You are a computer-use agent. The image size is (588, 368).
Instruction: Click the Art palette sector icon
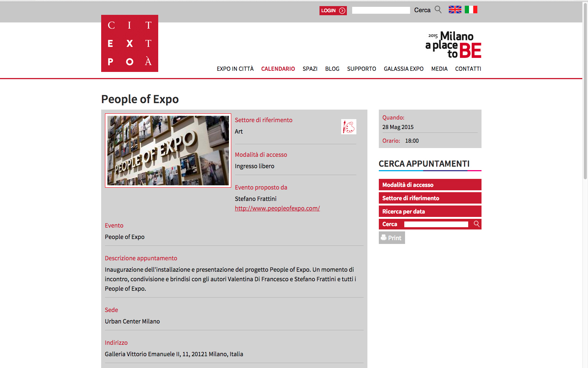[349, 127]
